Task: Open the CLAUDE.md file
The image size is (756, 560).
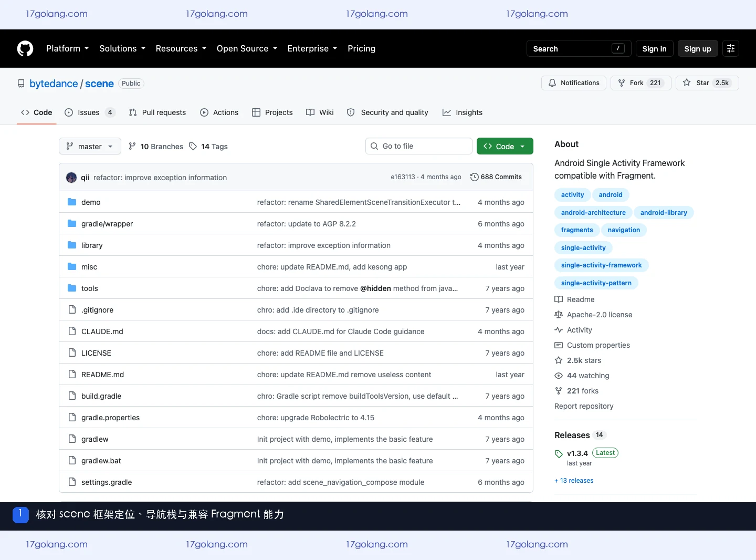Action: point(102,331)
